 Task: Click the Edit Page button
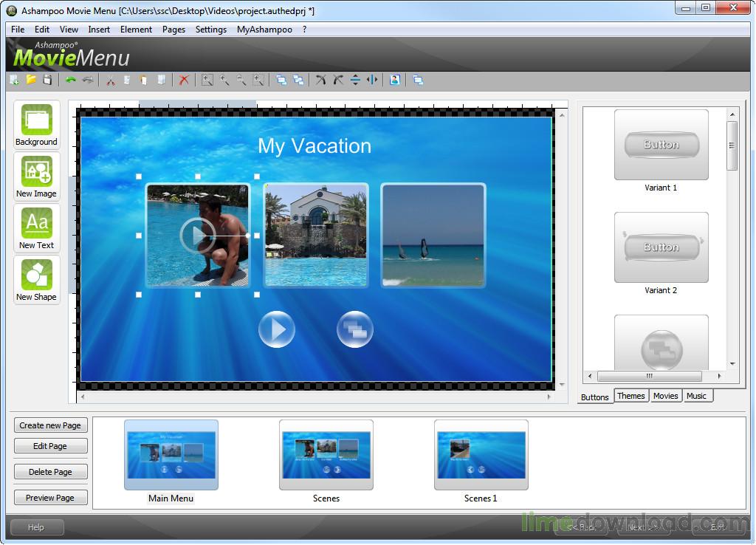pos(51,446)
